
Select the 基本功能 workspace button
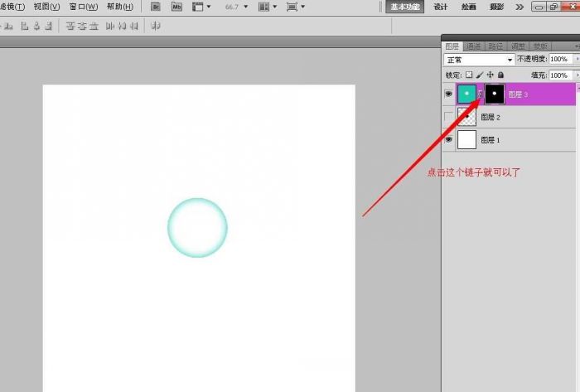[x=405, y=7]
